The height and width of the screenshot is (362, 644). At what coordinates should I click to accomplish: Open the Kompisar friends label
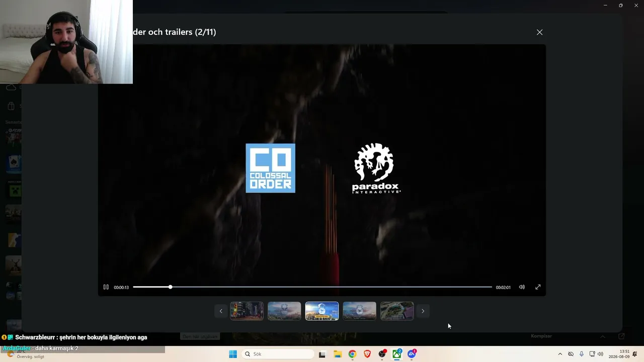point(541,336)
